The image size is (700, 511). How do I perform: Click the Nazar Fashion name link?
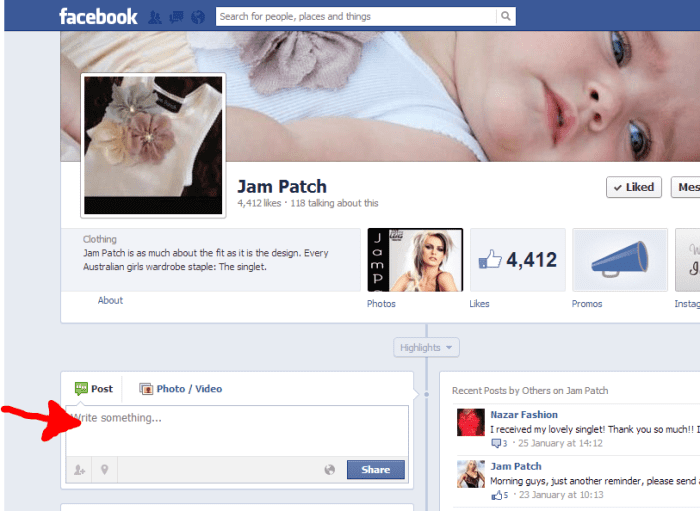coord(524,415)
